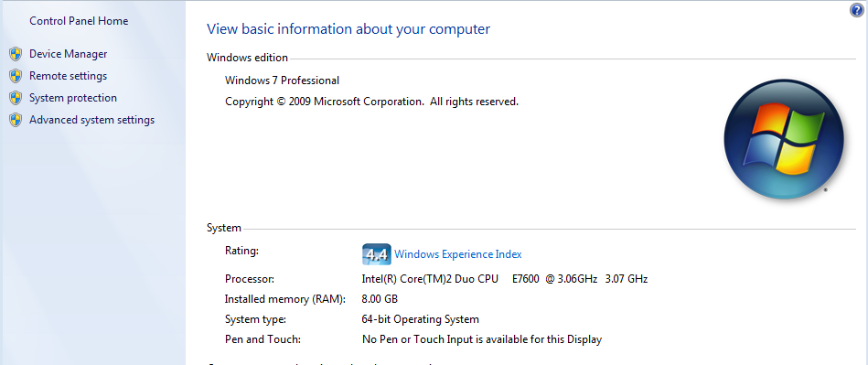Open the Windows Experience Index link
Viewport: 868px width, 365px height.
click(x=458, y=254)
